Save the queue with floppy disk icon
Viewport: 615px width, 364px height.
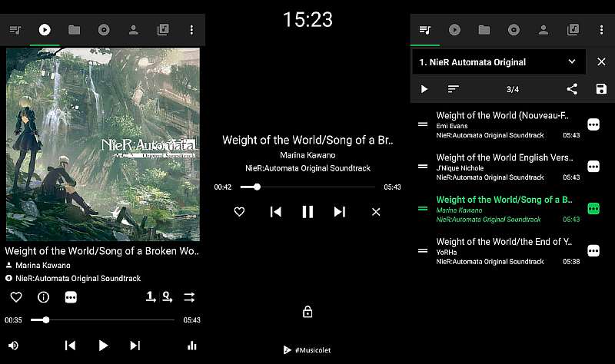[601, 89]
